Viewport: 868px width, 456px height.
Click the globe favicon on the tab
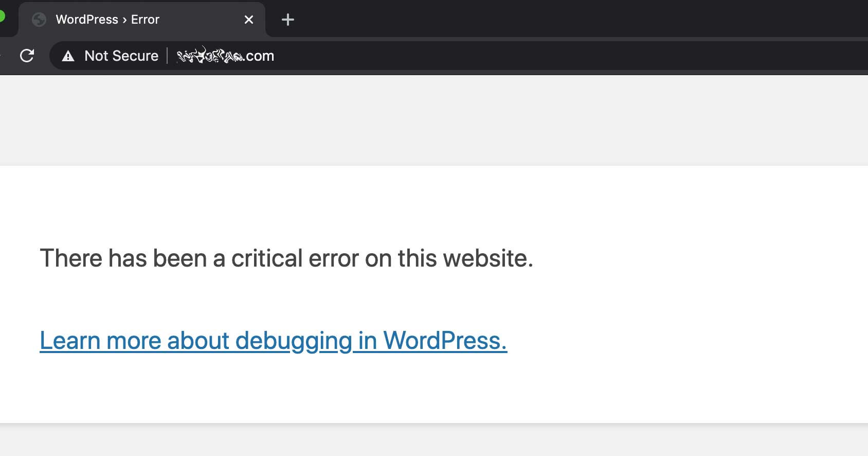pos(39,20)
